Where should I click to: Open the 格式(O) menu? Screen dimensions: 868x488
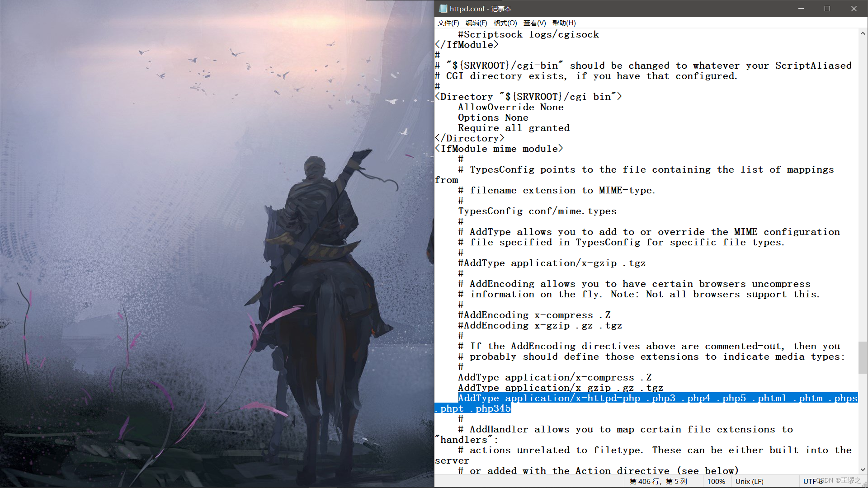tap(505, 23)
